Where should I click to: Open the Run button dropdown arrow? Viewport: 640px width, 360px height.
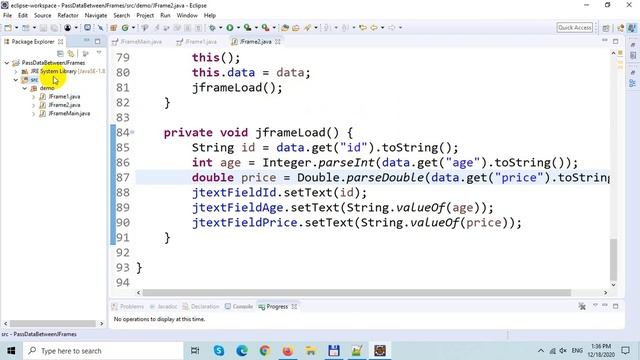tap(238, 28)
